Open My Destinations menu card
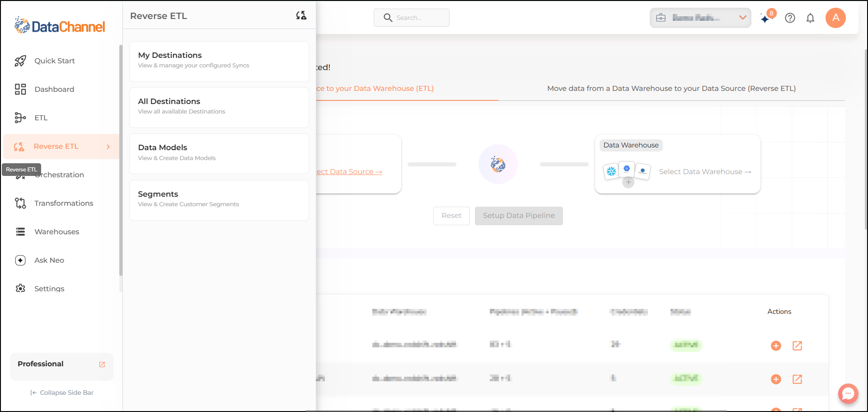Image resolution: width=868 pixels, height=412 pixels. (219, 62)
